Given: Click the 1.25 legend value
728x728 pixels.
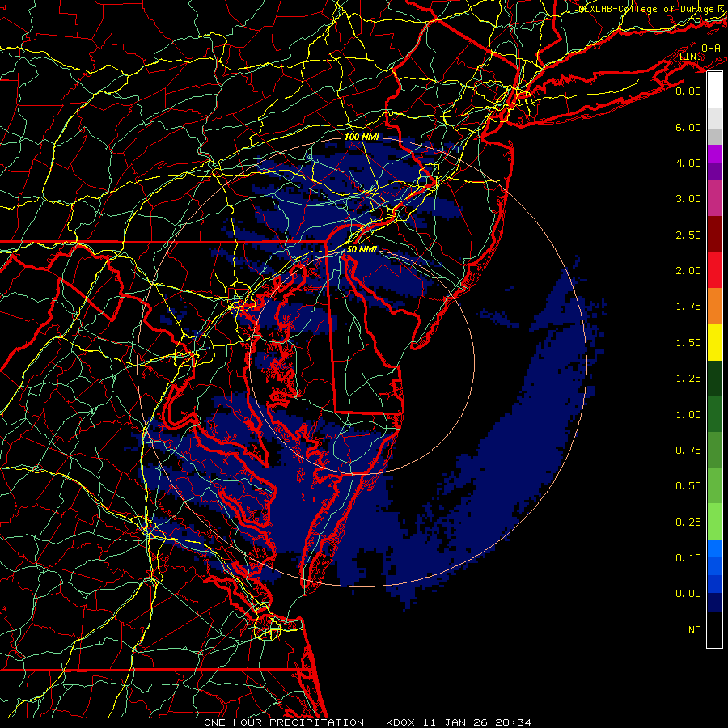Looking at the screenshot, I should 688,379.
